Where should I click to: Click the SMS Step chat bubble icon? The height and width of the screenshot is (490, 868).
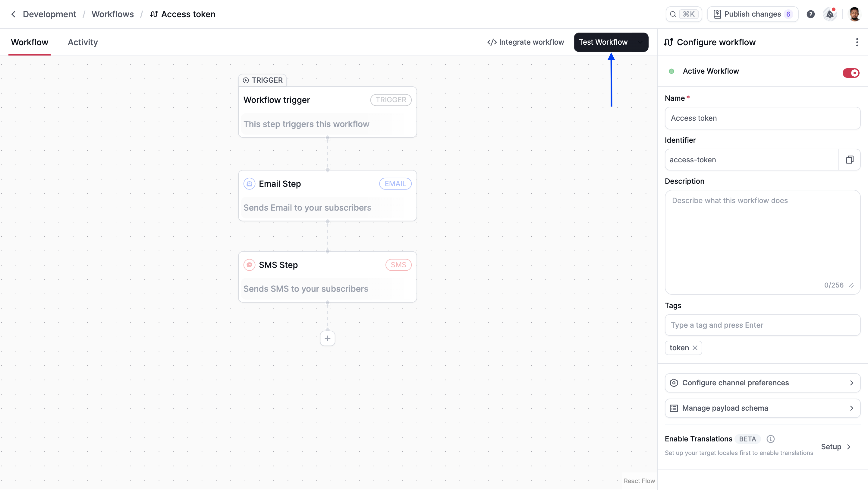249,265
